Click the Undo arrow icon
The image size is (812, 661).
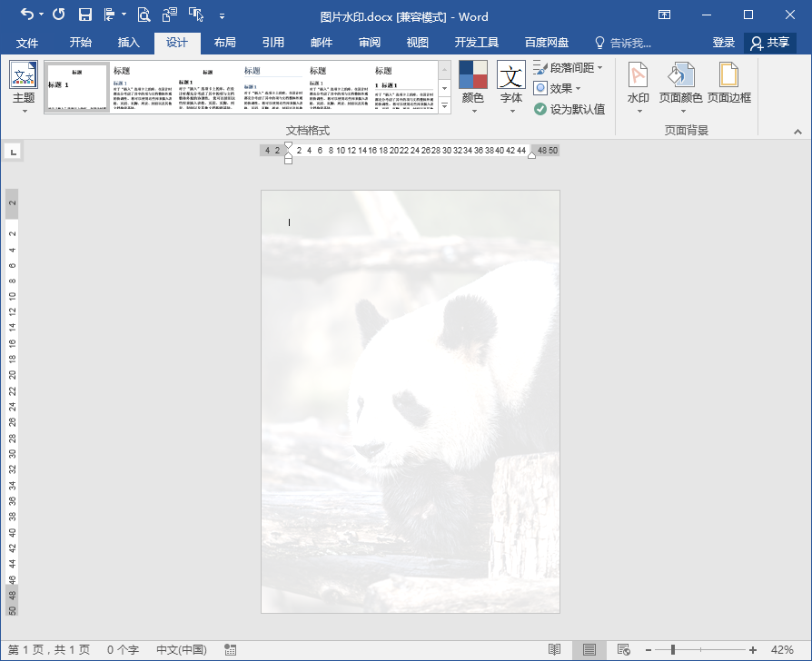click(26, 15)
